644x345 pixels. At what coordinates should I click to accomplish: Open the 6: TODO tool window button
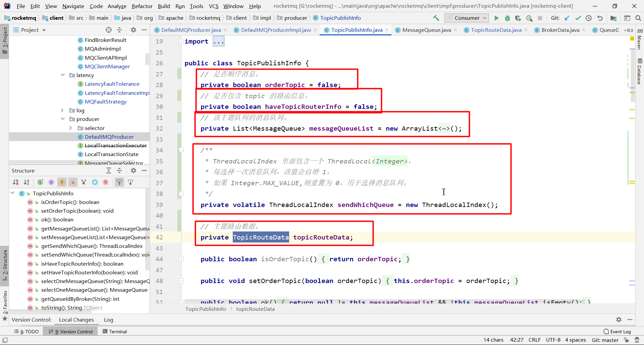pyautogui.click(x=26, y=332)
